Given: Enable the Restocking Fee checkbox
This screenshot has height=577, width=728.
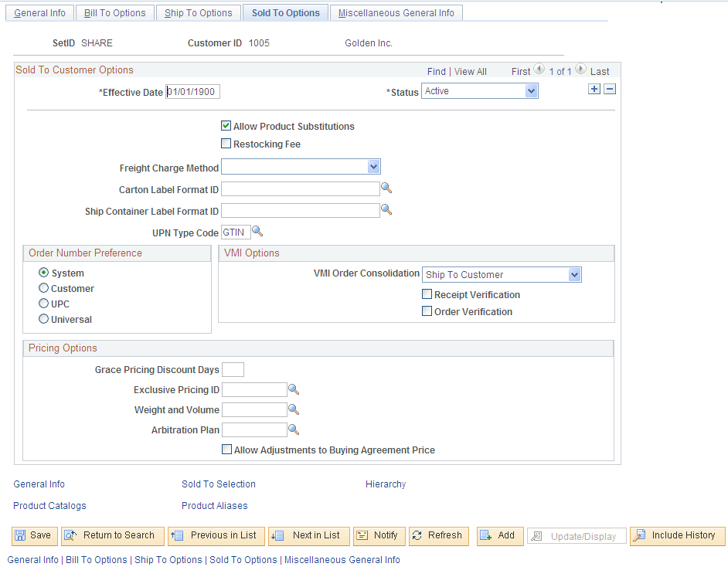Looking at the screenshot, I should coord(226,144).
